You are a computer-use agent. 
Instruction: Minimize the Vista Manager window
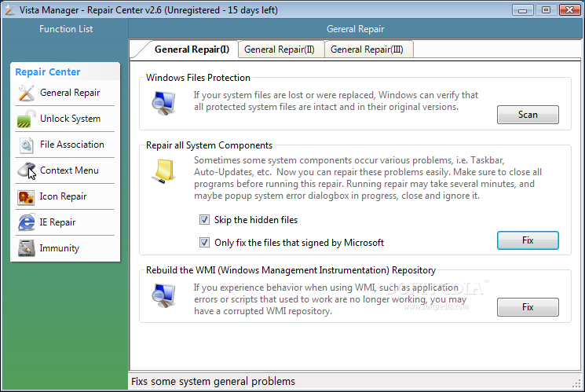pos(523,10)
